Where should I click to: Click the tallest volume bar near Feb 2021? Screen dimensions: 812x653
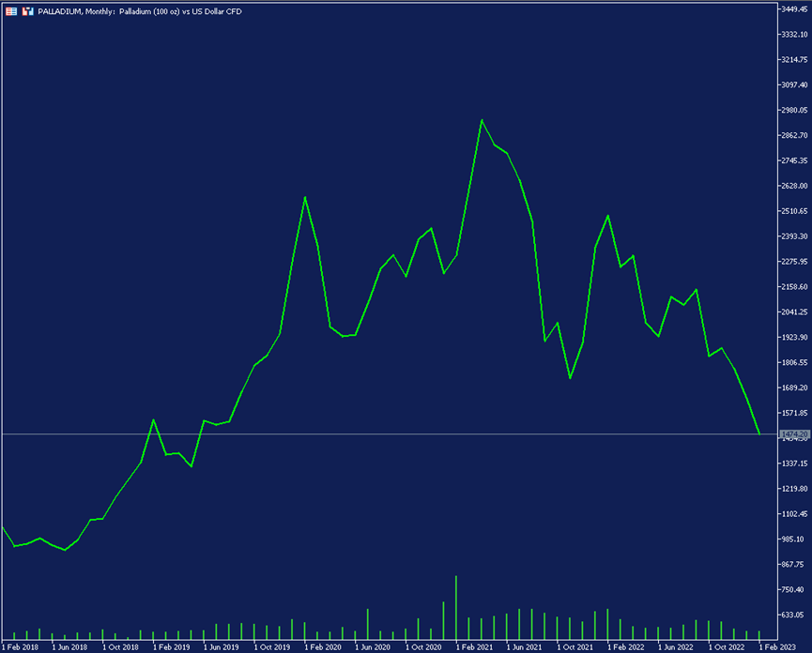(455, 607)
